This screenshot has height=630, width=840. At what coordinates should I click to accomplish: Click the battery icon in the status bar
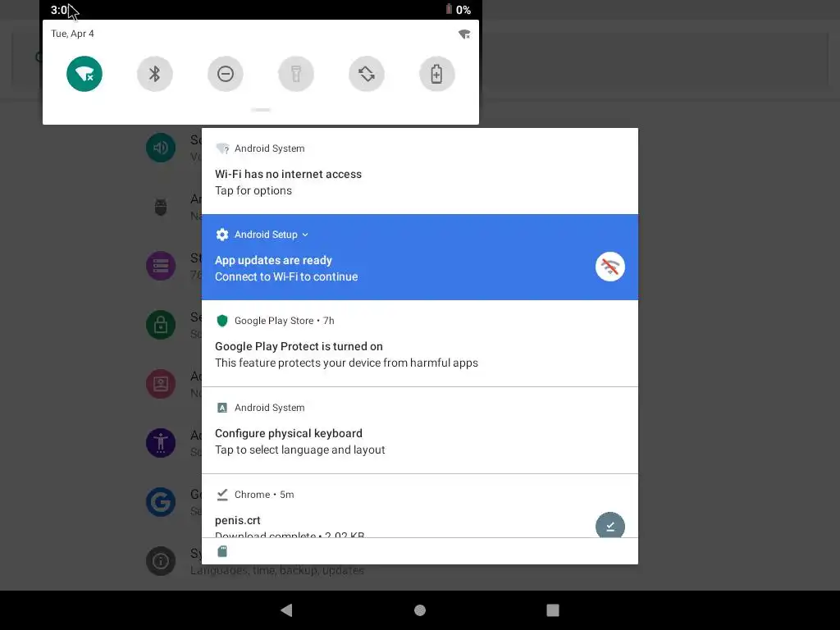coord(449,9)
